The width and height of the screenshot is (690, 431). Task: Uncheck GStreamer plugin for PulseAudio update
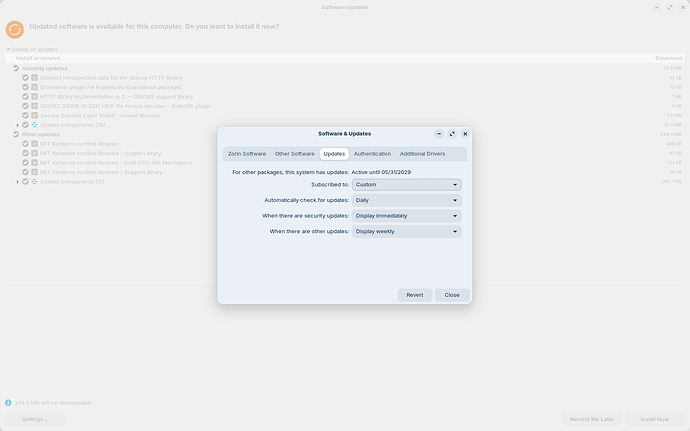[26, 87]
